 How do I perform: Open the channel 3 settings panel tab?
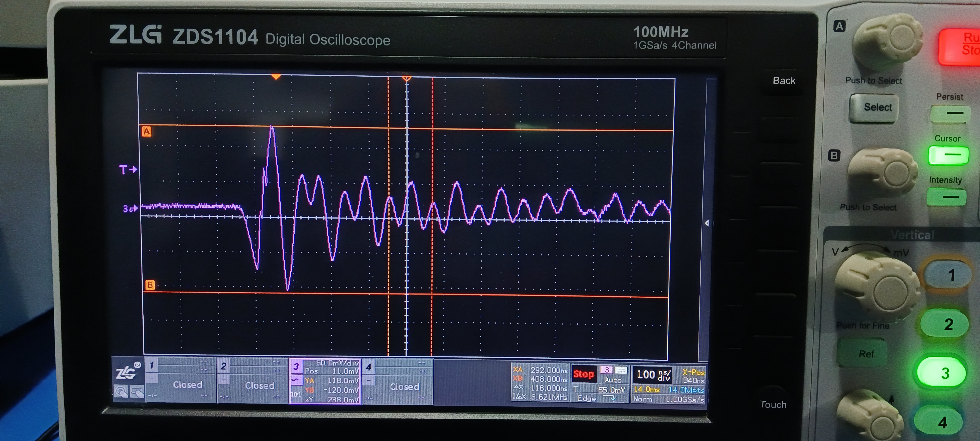pyautogui.click(x=296, y=367)
